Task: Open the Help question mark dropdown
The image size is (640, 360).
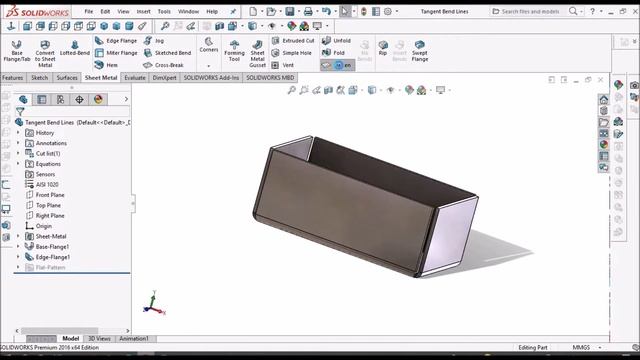Action: (601, 11)
